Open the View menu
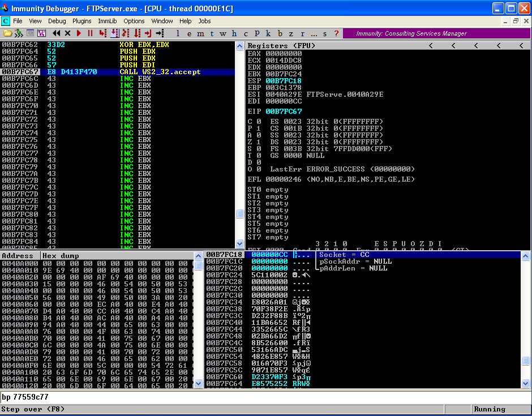 pyautogui.click(x=35, y=21)
